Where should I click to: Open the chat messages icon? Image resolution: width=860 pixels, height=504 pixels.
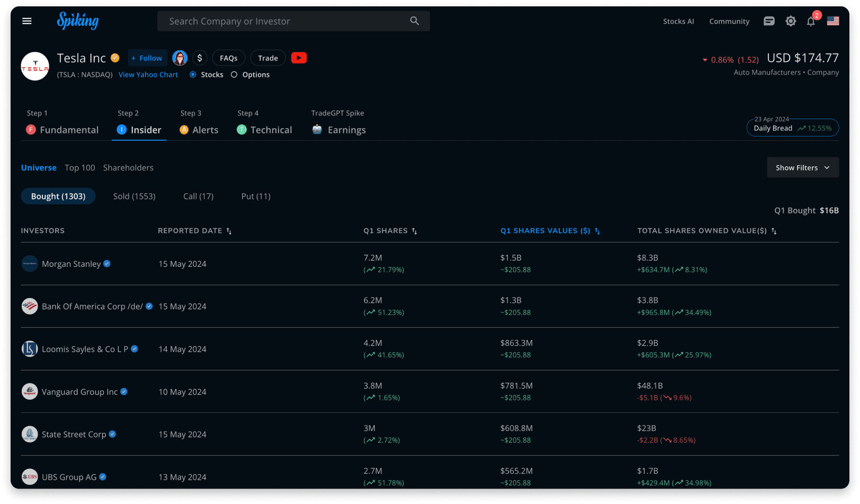pos(769,21)
